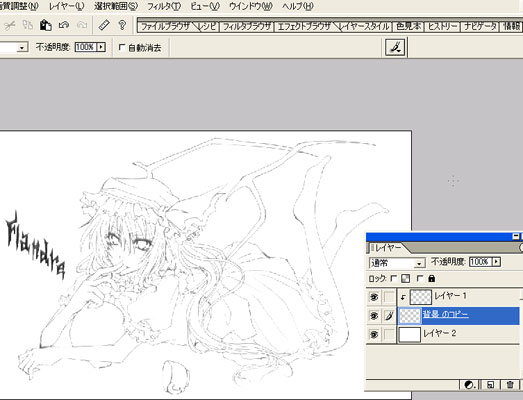
Task: Open the ビュー menu
Action: (205, 6)
